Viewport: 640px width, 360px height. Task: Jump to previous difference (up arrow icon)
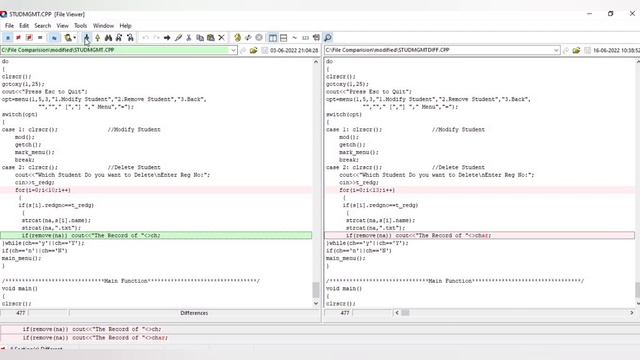coord(98,38)
